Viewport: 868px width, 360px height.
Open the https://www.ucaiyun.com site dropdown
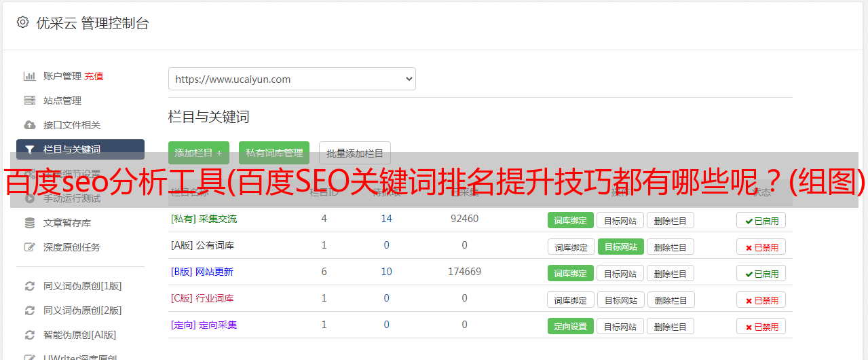(x=292, y=79)
